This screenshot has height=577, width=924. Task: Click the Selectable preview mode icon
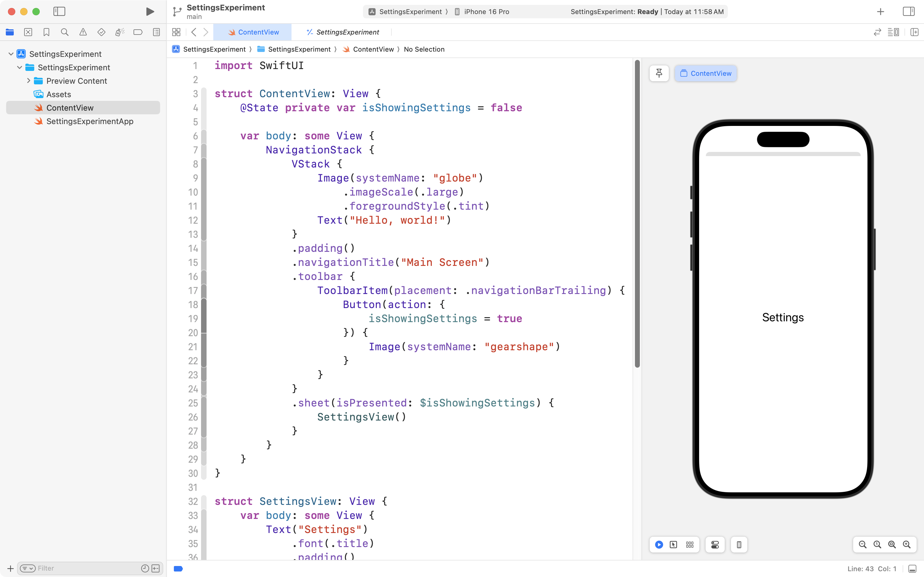click(x=673, y=545)
